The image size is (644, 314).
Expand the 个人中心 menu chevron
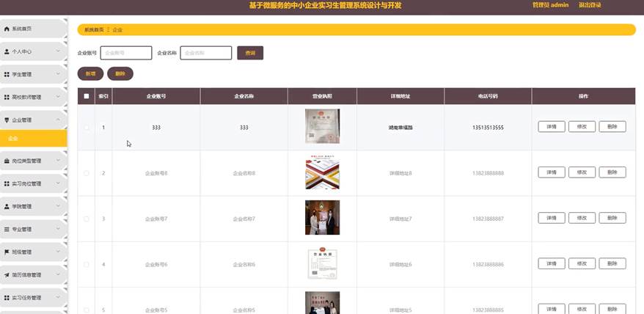pos(58,52)
